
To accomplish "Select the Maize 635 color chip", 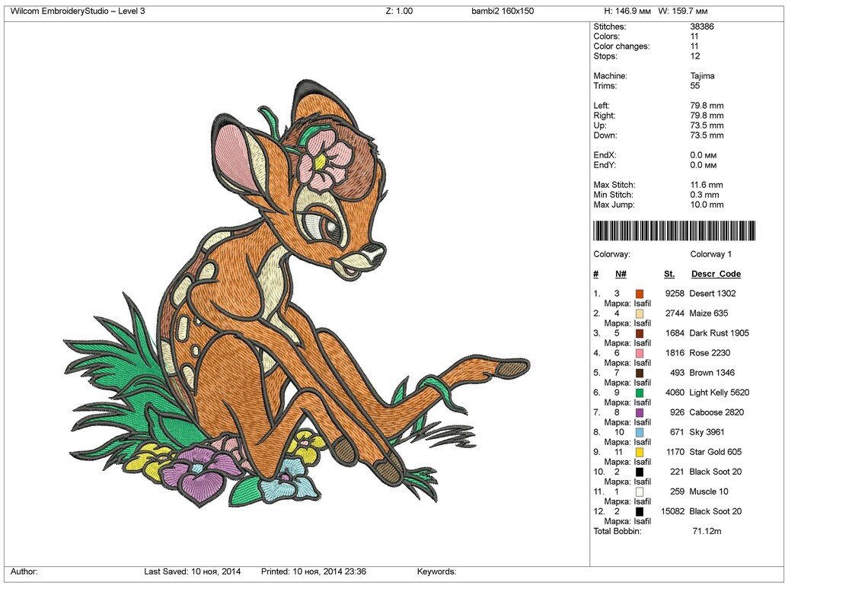I will (x=640, y=313).
